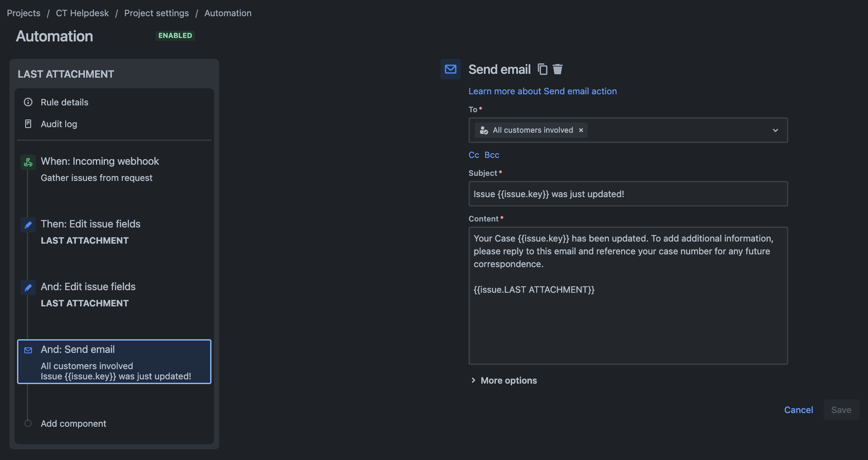Click the Audit log document icon
The height and width of the screenshot is (460, 868).
pyautogui.click(x=28, y=124)
